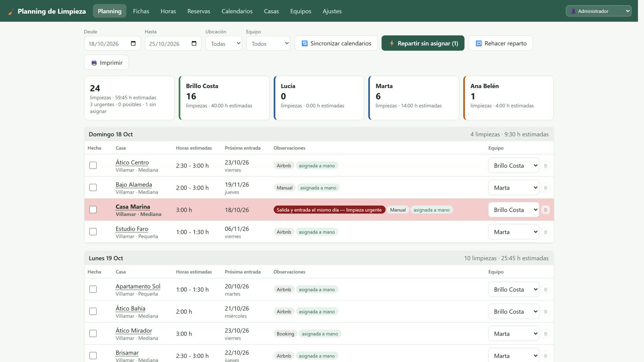644x362 pixels.
Task: Open the Equipos tab
Action: [301, 11]
